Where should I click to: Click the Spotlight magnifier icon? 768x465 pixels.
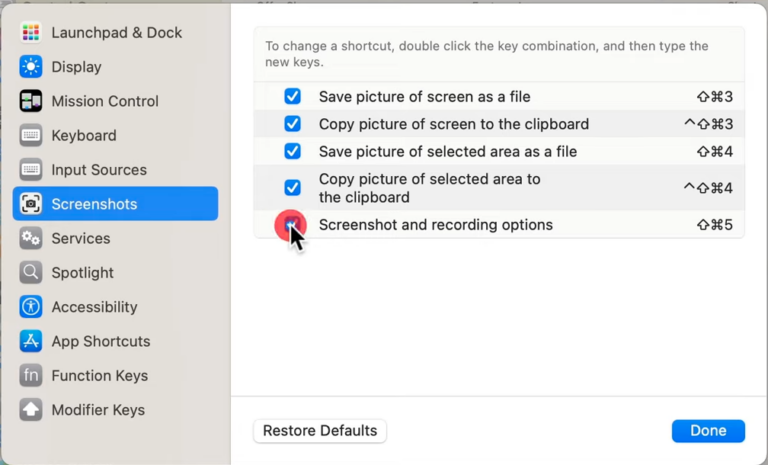click(30, 272)
